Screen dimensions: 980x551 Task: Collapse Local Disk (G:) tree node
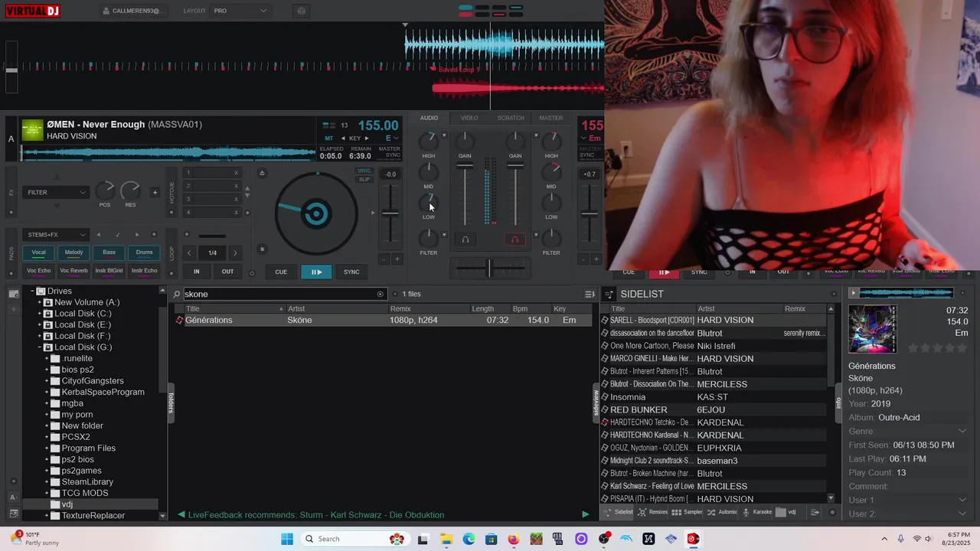tap(39, 347)
